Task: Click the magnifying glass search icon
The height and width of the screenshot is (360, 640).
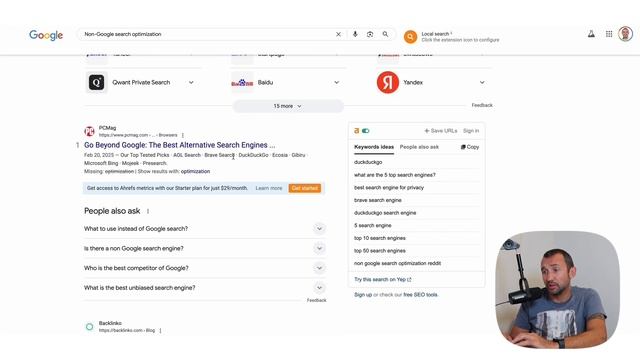Action: (x=385, y=34)
